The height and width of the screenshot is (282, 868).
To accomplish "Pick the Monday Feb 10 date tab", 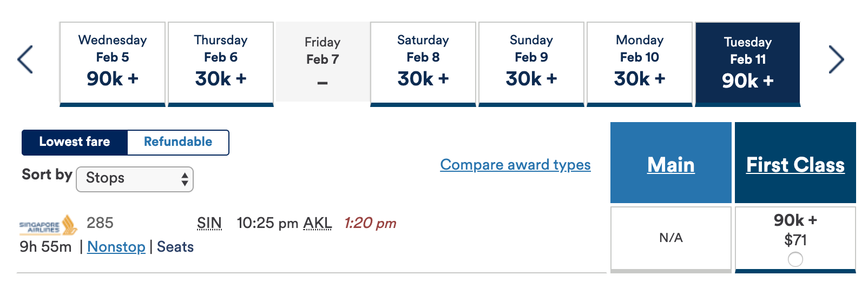I will [x=640, y=64].
